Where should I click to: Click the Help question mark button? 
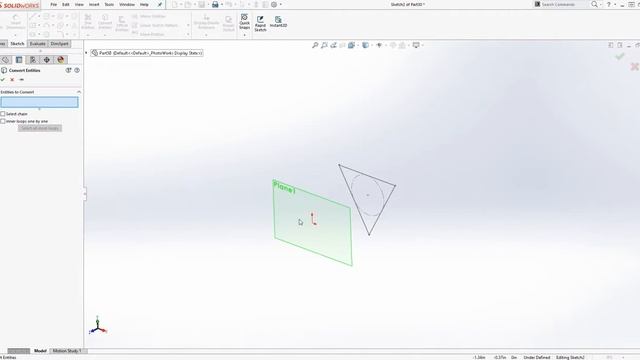[x=608, y=4]
